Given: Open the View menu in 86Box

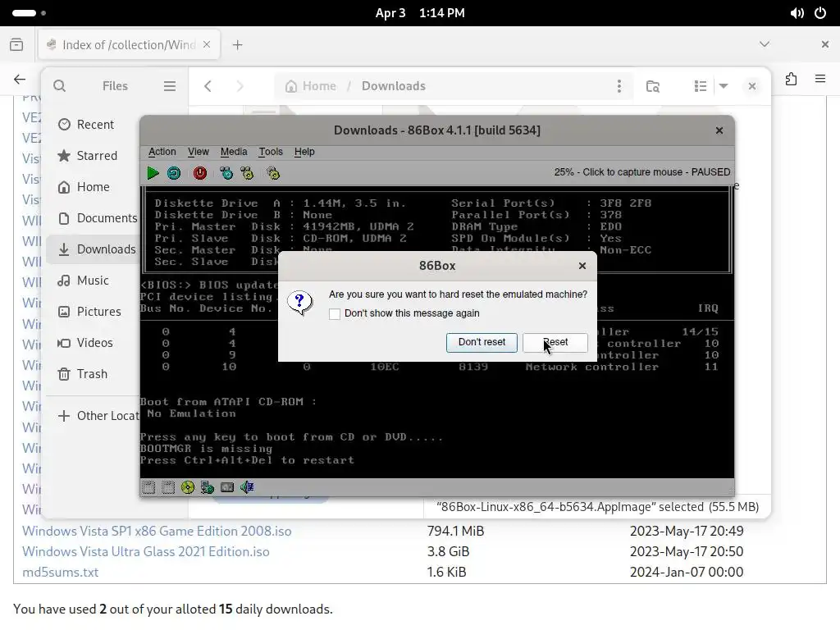Looking at the screenshot, I should click(x=199, y=152).
